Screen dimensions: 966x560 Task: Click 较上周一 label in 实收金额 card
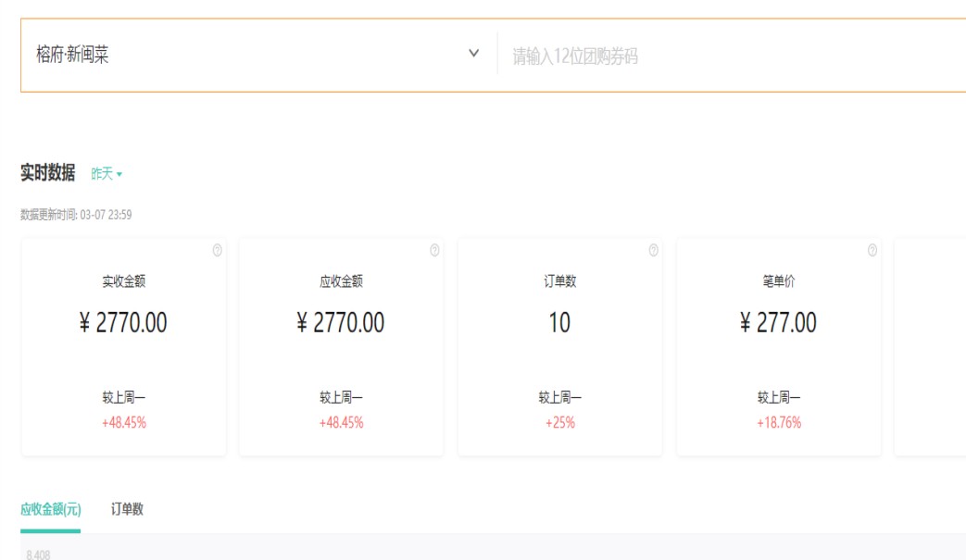[123, 398]
